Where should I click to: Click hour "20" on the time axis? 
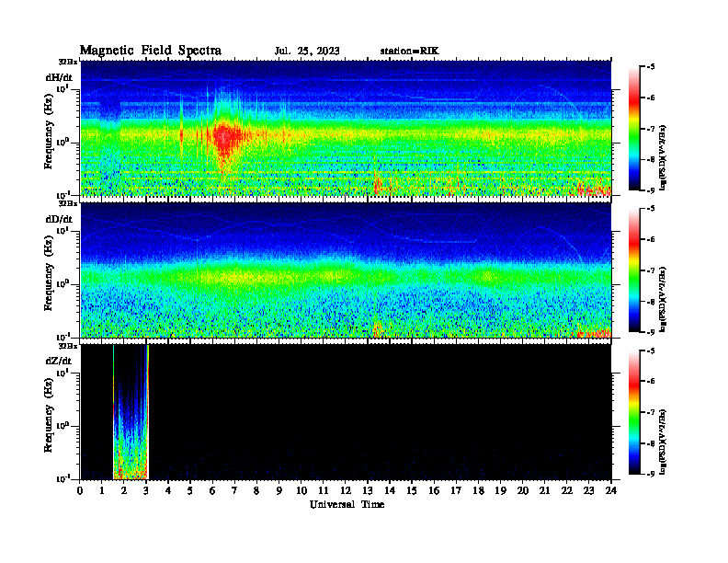point(522,490)
